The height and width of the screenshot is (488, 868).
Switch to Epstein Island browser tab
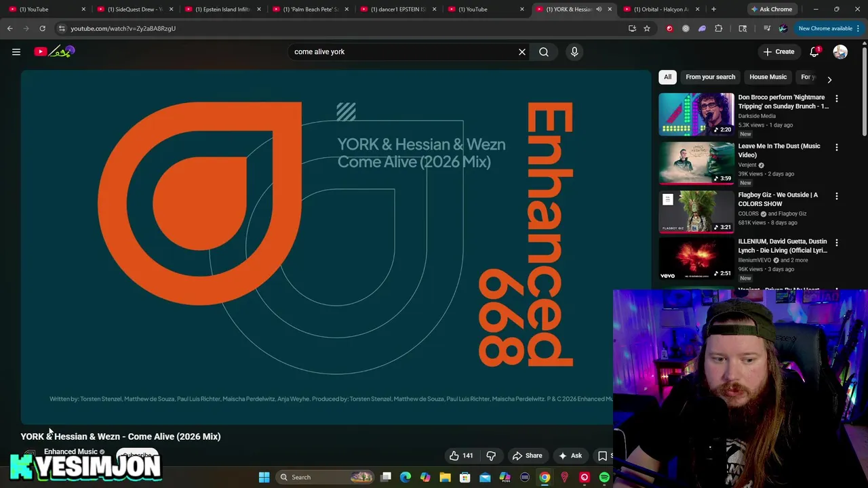coord(223,9)
